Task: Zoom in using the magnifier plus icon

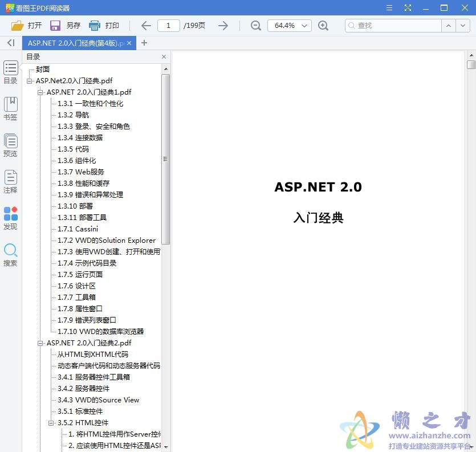Action: pyautogui.click(x=324, y=26)
